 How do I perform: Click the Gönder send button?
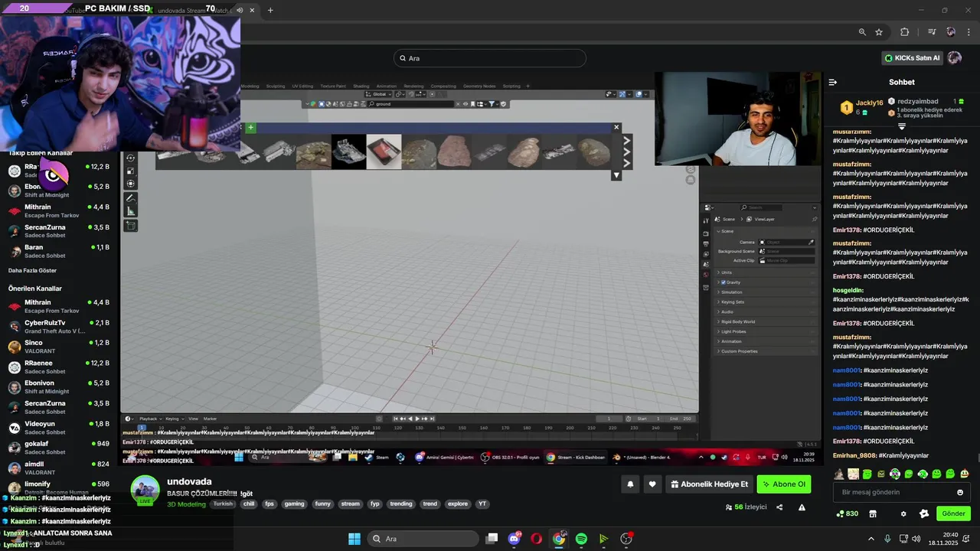953,514
